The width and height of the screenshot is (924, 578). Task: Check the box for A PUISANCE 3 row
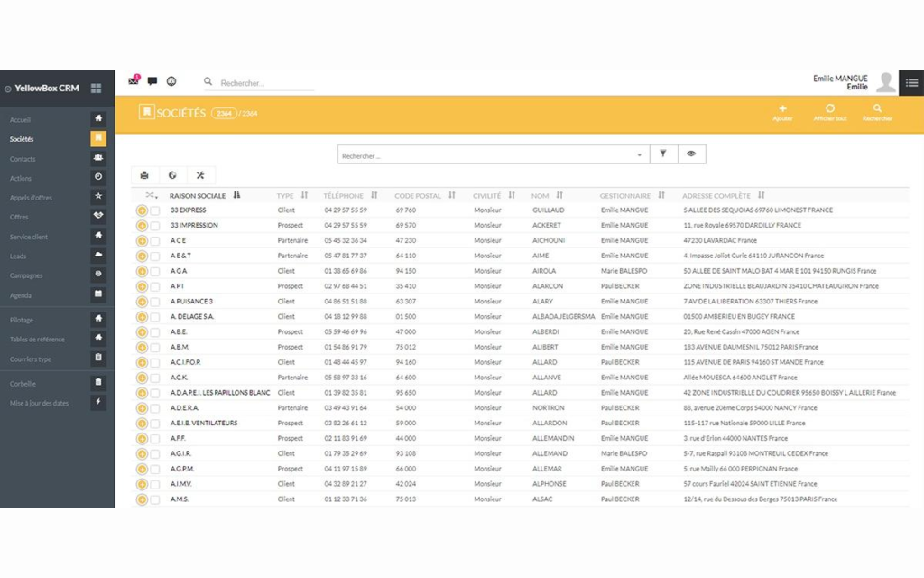(155, 302)
